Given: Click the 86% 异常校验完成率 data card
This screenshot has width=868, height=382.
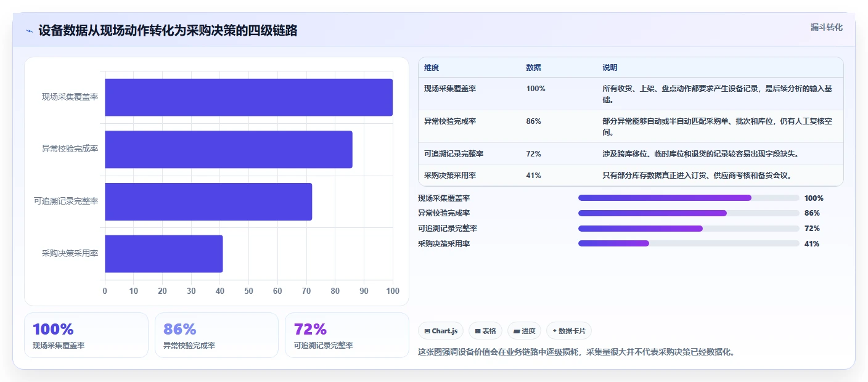Looking at the screenshot, I should [216, 335].
